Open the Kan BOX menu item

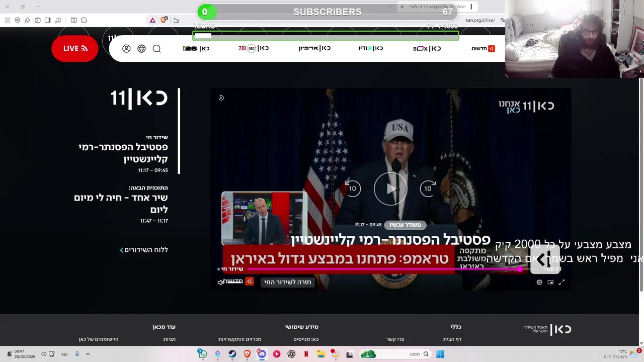427,48
